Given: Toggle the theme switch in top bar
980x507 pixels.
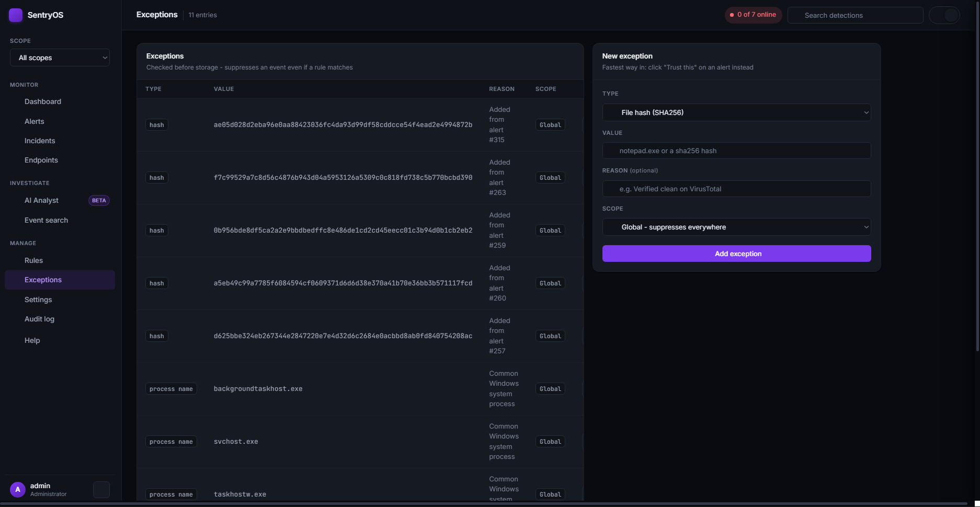Looking at the screenshot, I should [944, 15].
